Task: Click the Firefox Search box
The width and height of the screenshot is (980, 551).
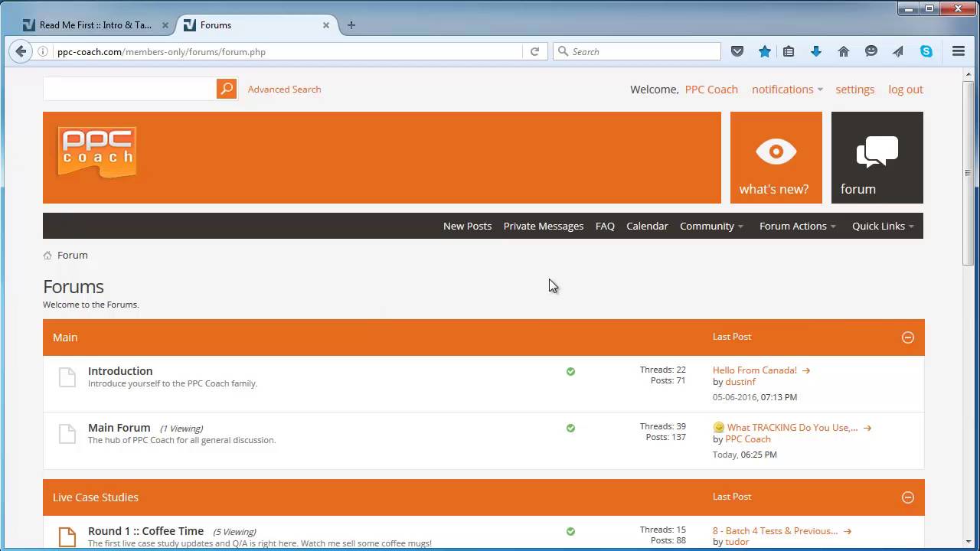Action: pos(637,51)
